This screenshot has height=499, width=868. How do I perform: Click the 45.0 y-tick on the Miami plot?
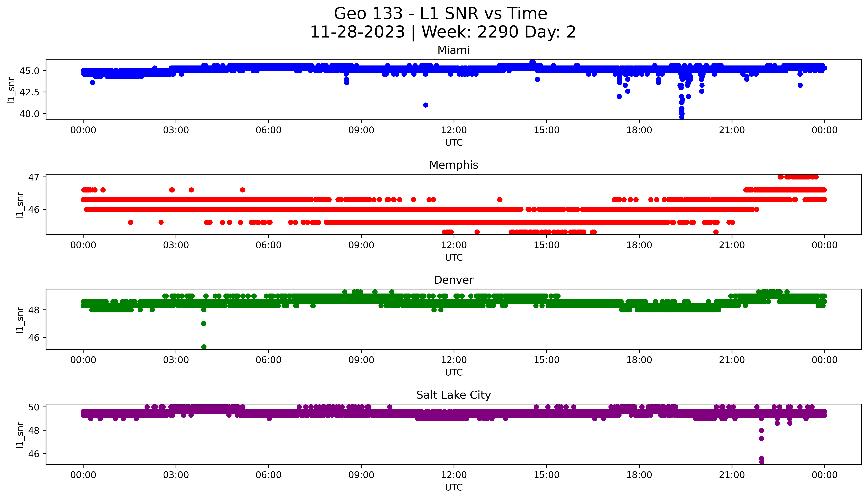click(30, 71)
